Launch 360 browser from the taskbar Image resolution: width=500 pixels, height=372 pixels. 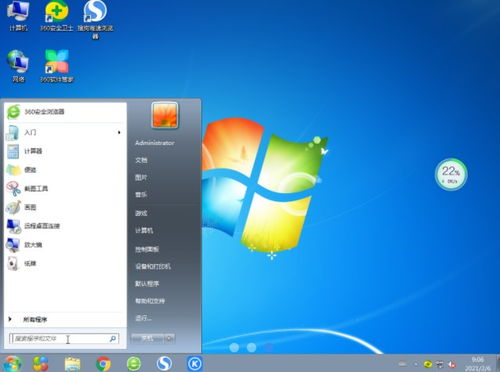pos(134,363)
